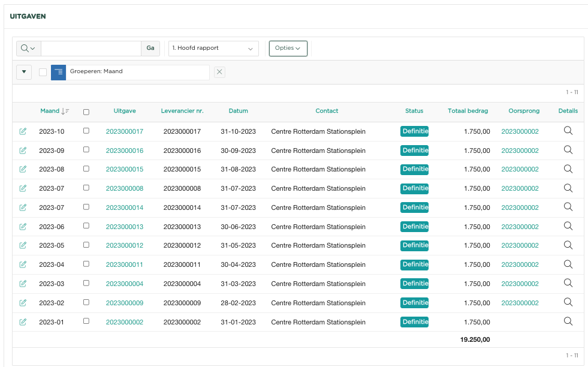Viewport: 588px width, 367px height.
Task: Click details magnifier for expense 2023000002
Action: (568, 321)
